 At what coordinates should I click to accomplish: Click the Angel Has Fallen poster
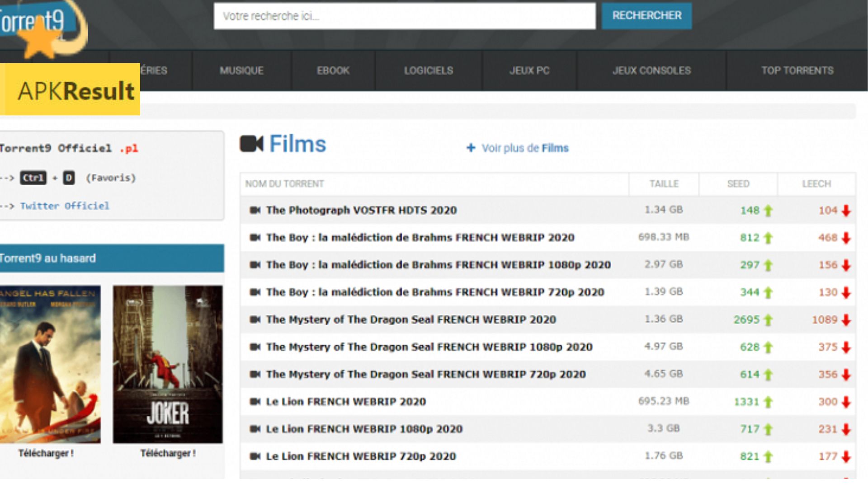click(x=50, y=364)
